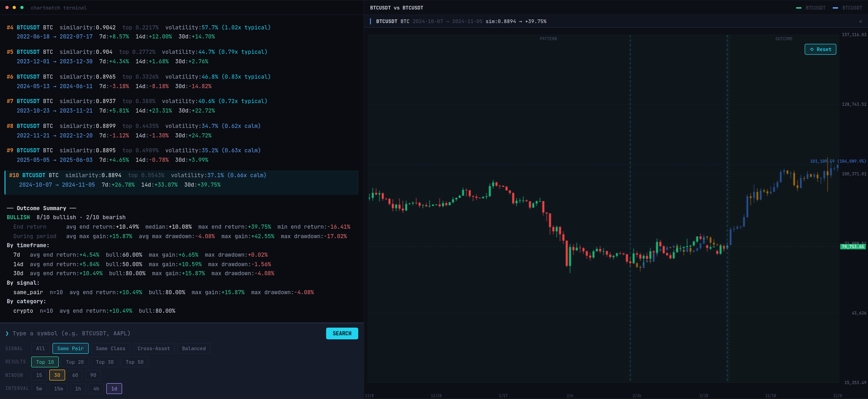The image size is (868, 399).
Task: Click the 157,116.03 price axis label
Action: pos(854,35)
